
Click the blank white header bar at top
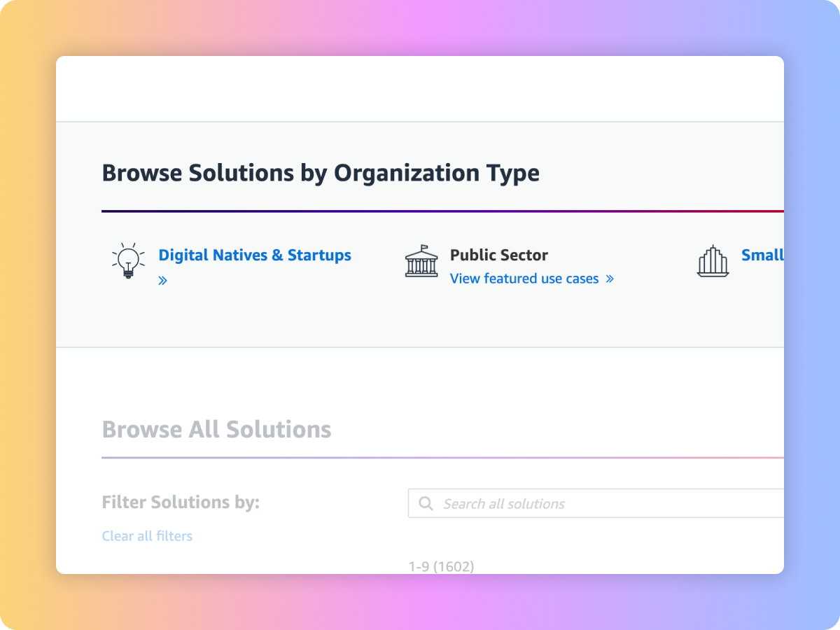420,89
